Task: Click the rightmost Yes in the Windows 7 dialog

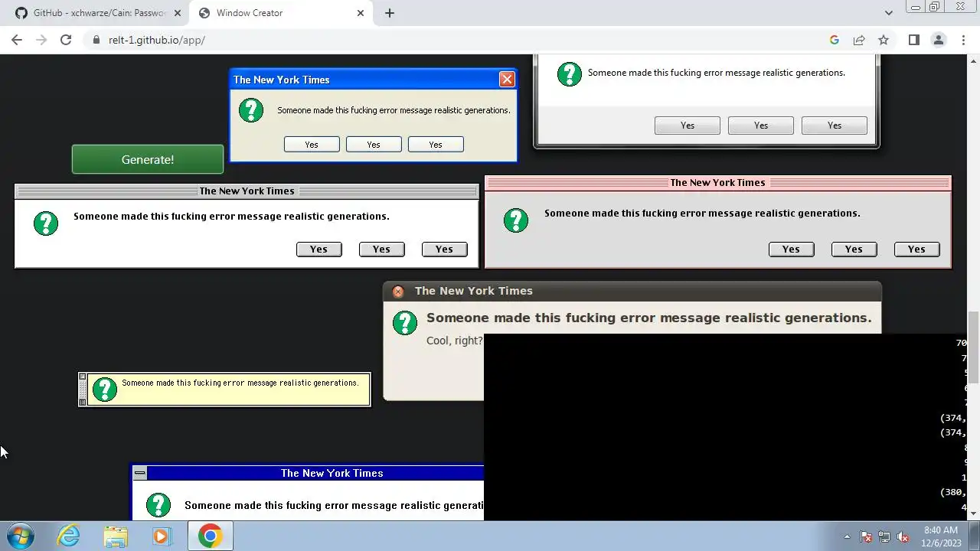Action: [x=835, y=126]
